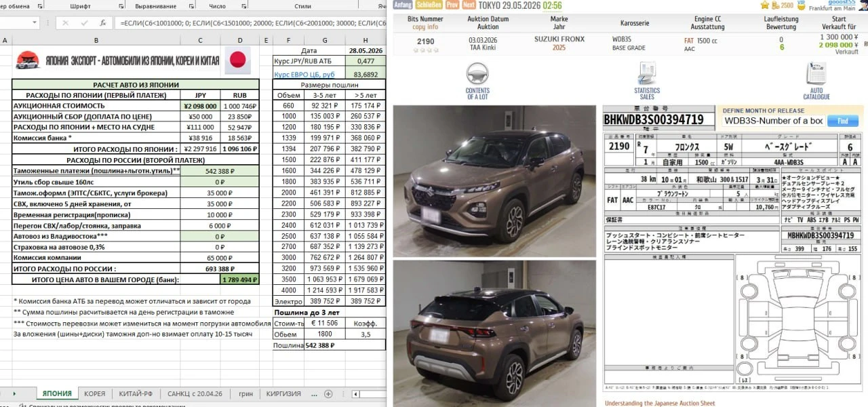
Task: Switch to the КОРЕЯ sheet tab
Action: (94, 393)
